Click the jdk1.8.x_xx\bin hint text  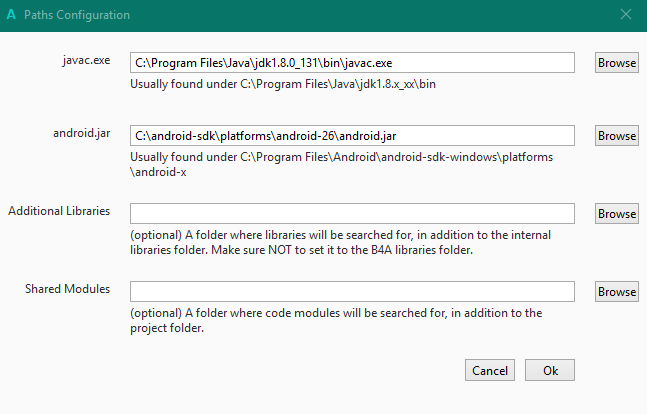[x=284, y=84]
